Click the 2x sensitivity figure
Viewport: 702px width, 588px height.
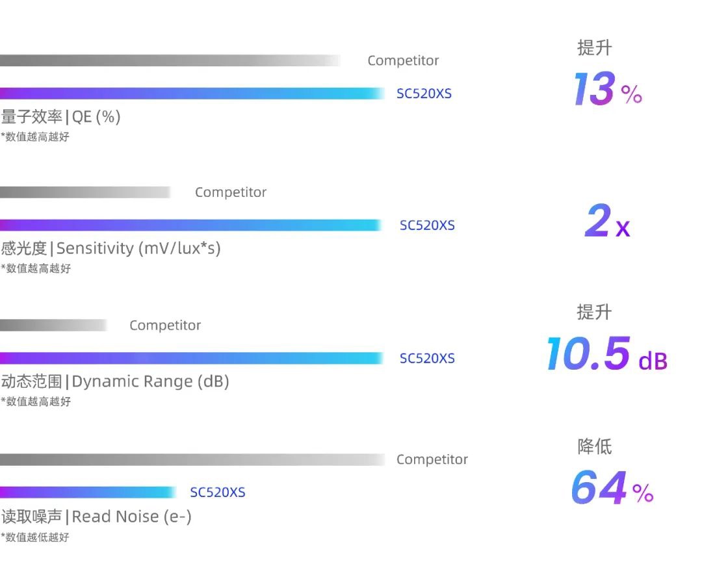coord(608,221)
